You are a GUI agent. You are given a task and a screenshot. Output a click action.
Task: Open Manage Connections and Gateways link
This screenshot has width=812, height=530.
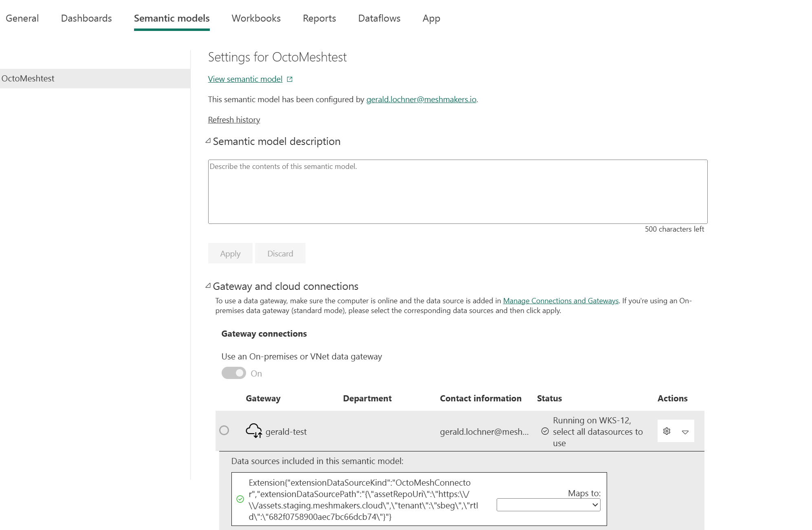561,301
